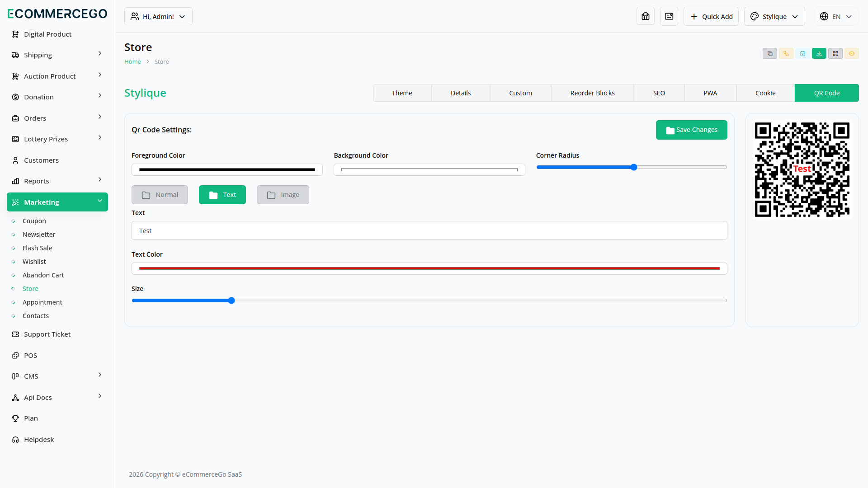Click the Text input field containing Test

click(x=429, y=230)
